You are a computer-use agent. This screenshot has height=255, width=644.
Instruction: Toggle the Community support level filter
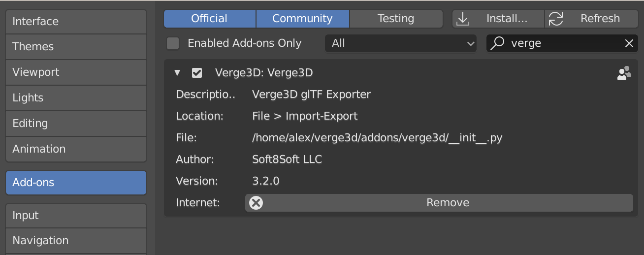[x=303, y=19]
